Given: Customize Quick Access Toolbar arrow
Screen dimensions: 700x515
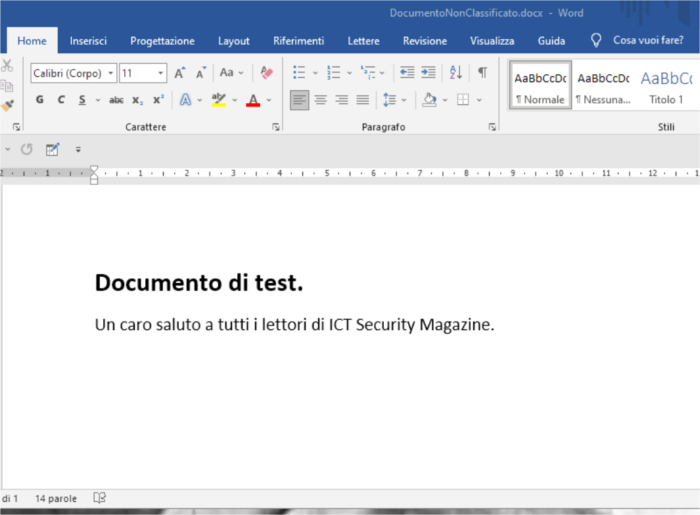Looking at the screenshot, I should [x=78, y=150].
